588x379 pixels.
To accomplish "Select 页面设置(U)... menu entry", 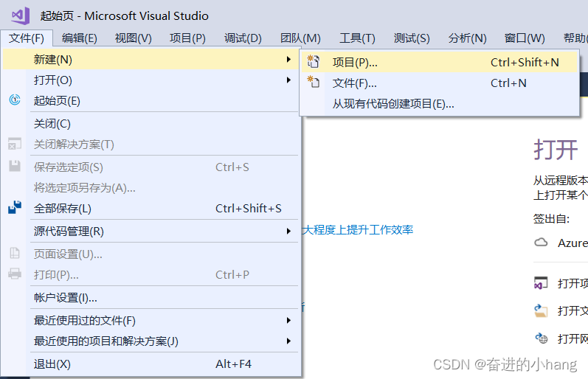I will [151, 254].
